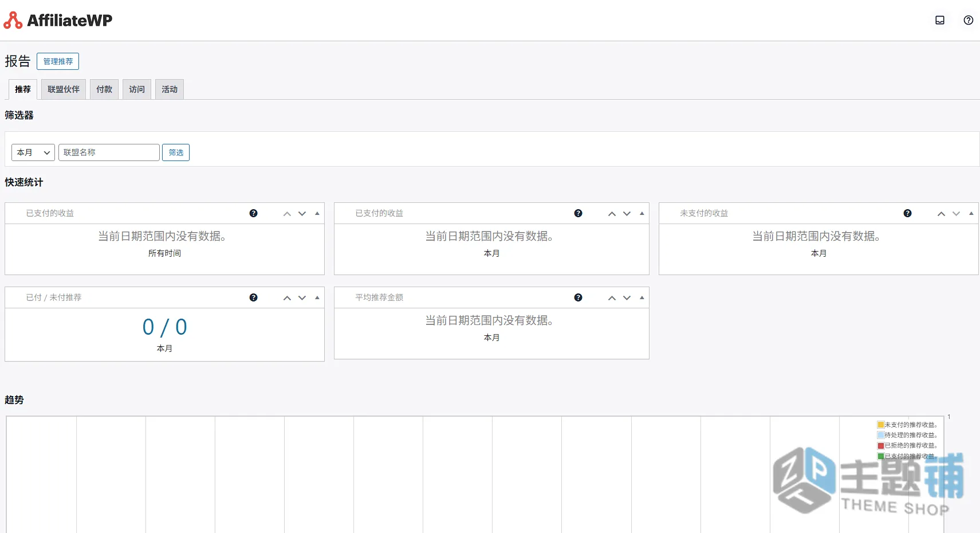
Task: Click the AffiliateWP logo
Action: (58, 20)
